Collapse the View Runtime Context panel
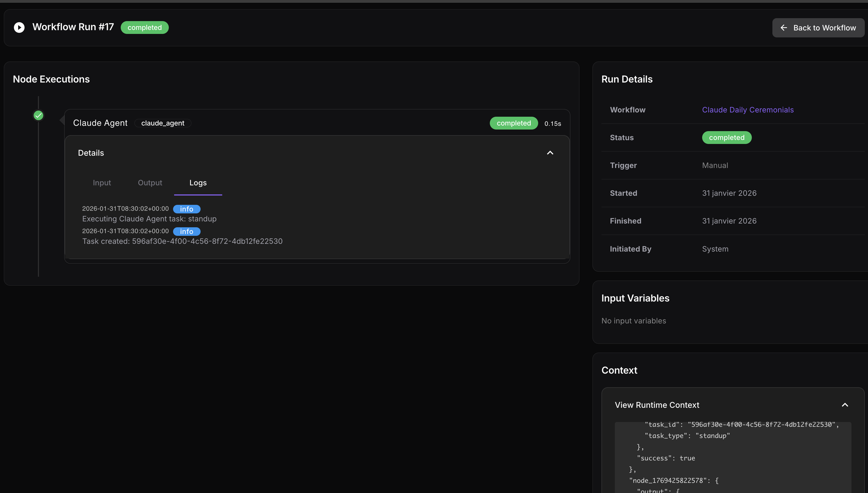This screenshot has width=868, height=493. point(845,405)
